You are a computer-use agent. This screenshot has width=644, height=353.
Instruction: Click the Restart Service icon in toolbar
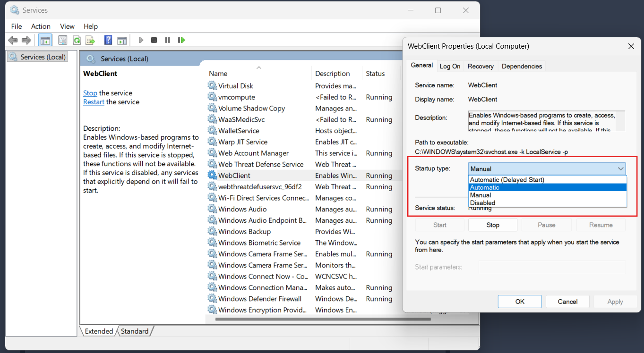(181, 41)
